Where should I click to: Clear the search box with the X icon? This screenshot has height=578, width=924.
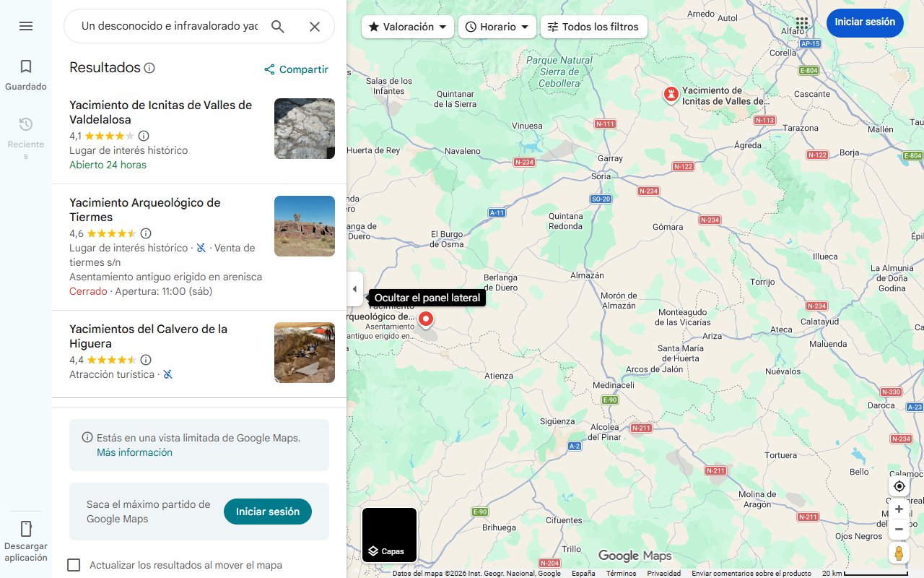point(315,26)
